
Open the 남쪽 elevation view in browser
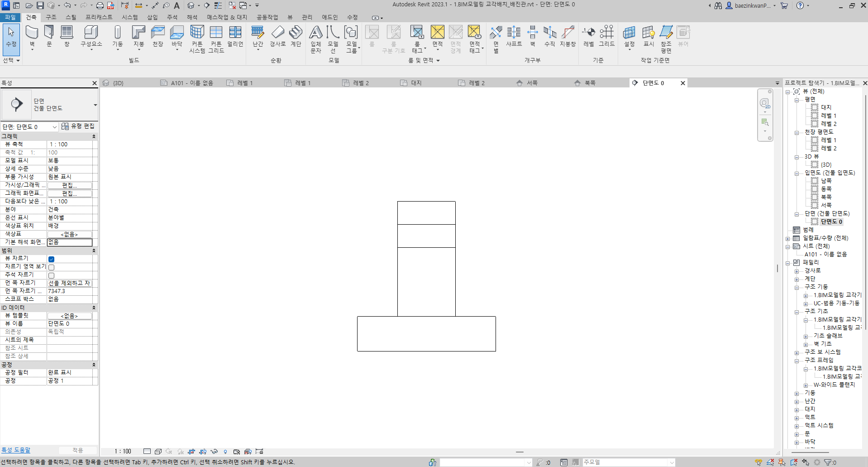click(x=826, y=181)
